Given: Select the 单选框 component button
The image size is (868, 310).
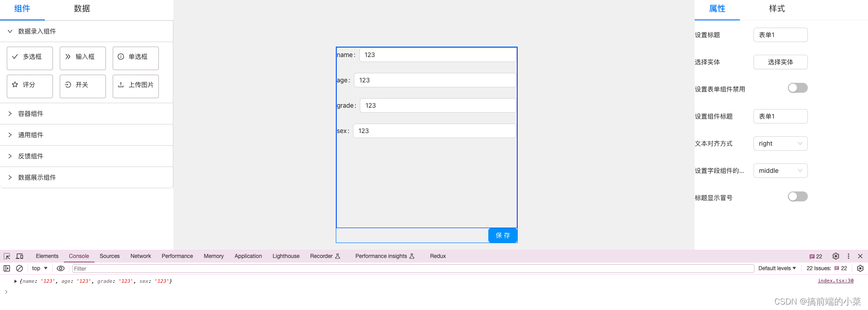Looking at the screenshot, I should (136, 58).
